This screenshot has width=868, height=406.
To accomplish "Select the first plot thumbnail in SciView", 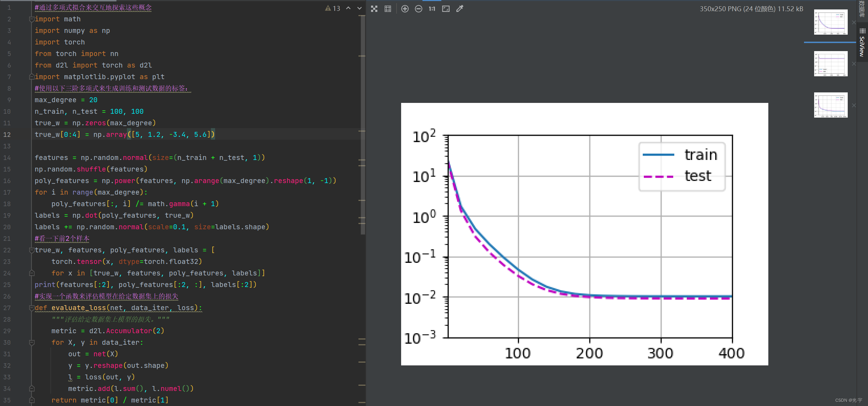I will (831, 22).
